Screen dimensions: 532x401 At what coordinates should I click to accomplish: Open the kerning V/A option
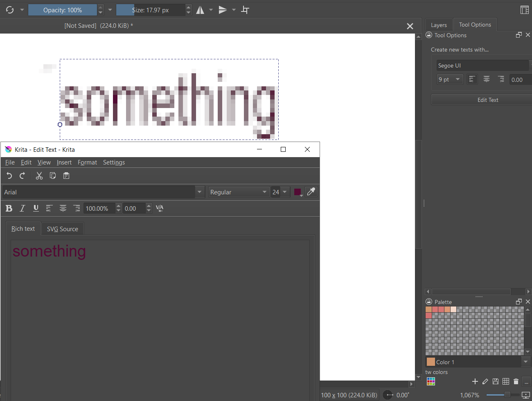(160, 208)
